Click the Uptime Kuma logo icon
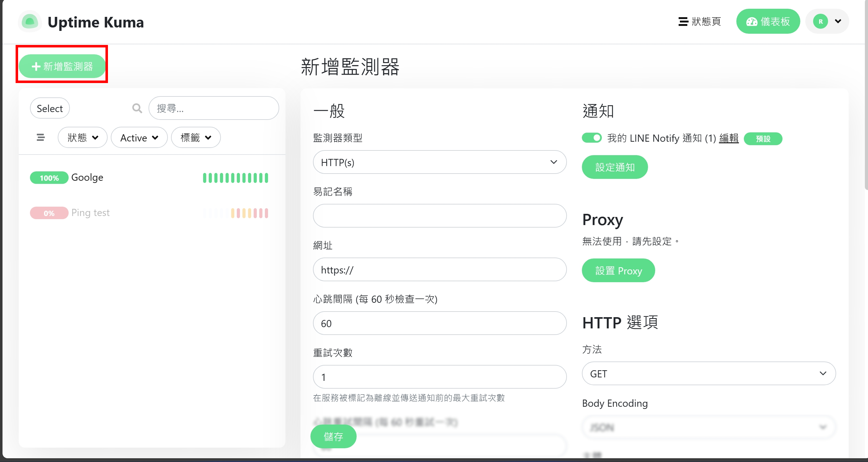Screen dimensions: 868x462 pos(30,22)
